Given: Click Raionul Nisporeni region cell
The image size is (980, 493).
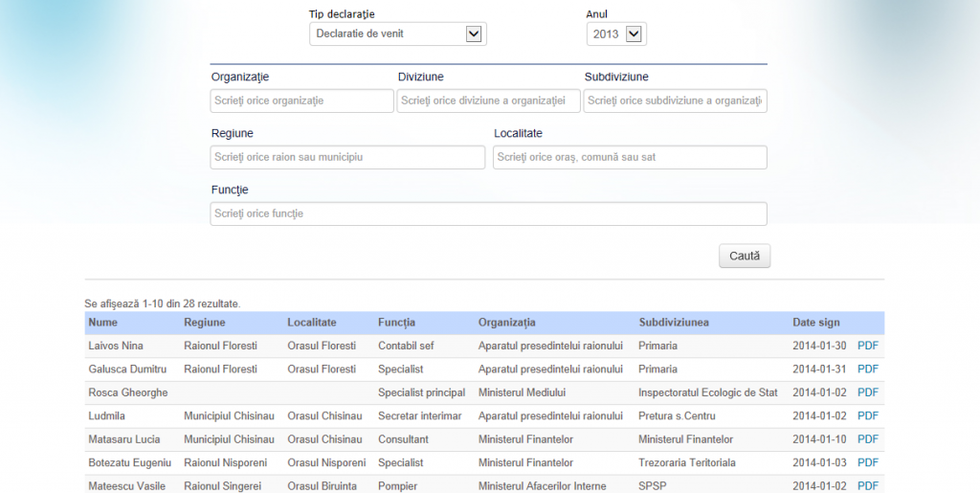Looking at the screenshot, I should pos(225,463).
